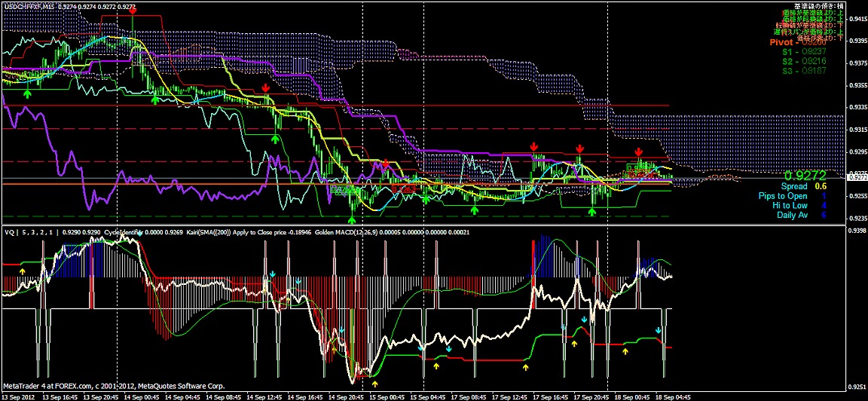Viewport: 868px width, 401px height.
Task: Click the green up arrow at the lowest price dip
Action: point(352,219)
